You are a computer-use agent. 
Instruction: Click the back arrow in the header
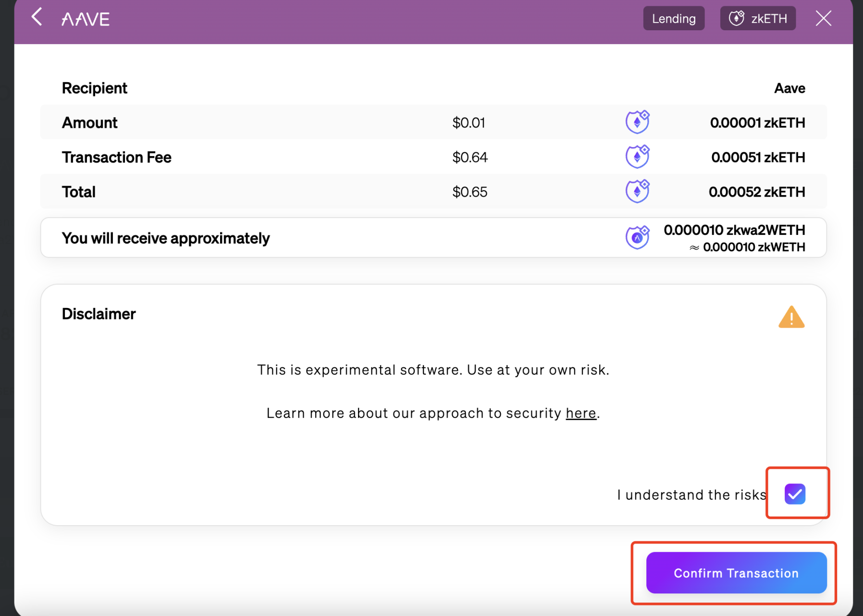tap(37, 17)
